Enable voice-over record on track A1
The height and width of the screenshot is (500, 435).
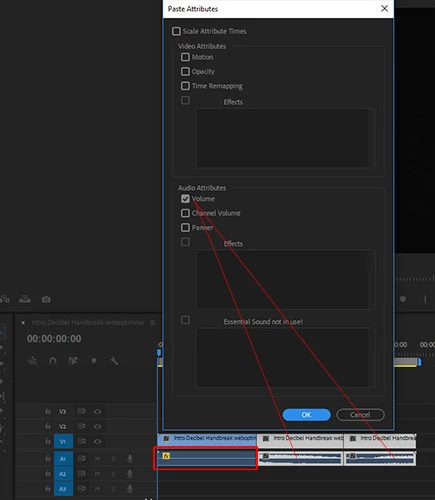click(130, 459)
